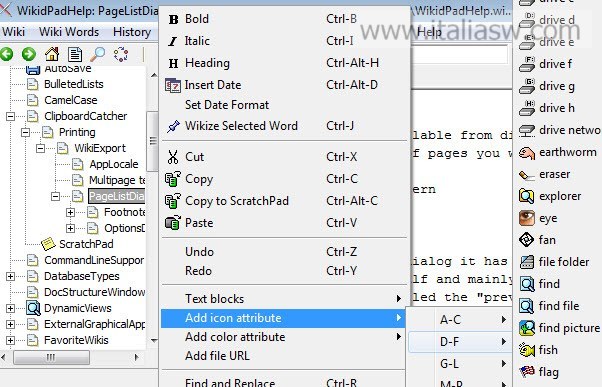This screenshot has height=387, width=602.
Task: Select the find icon entry
Action: [x=539, y=284]
